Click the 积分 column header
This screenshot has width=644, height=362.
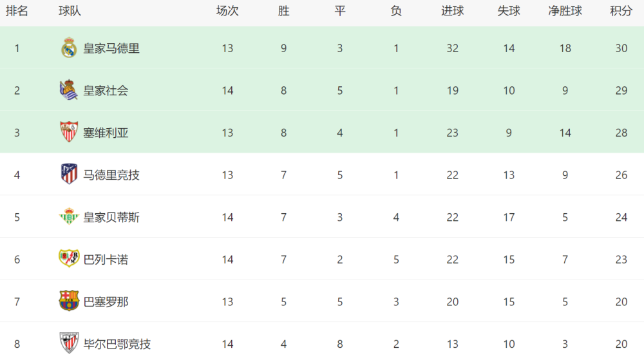621,11
